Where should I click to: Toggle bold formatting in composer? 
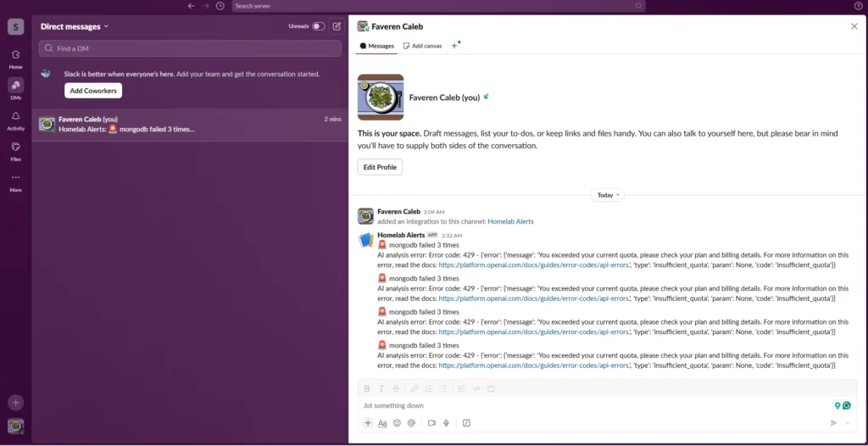[366, 389]
